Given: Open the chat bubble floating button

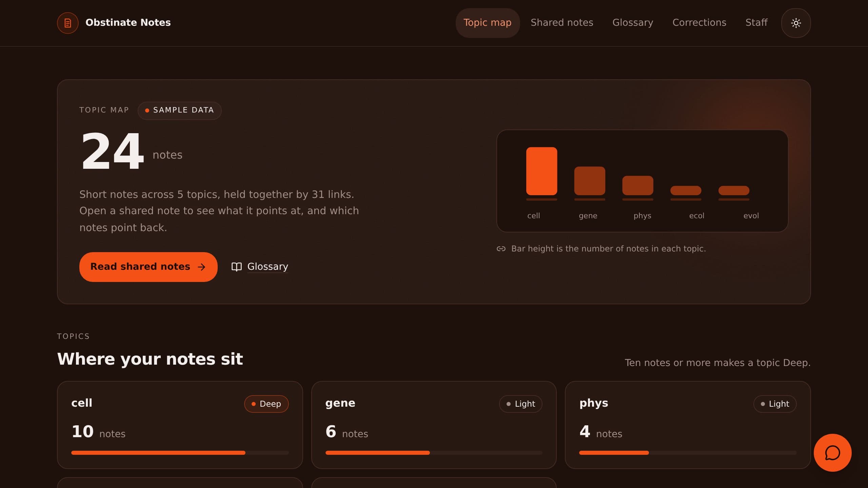Looking at the screenshot, I should (x=832, y=452).
